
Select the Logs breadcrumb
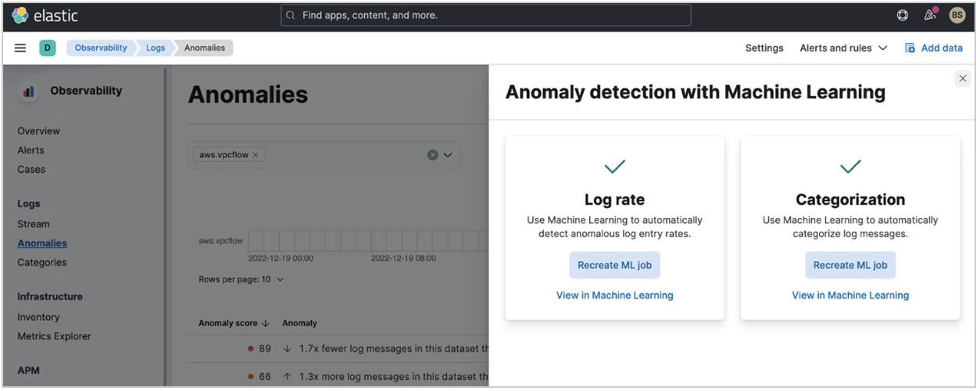click(156, 48)
